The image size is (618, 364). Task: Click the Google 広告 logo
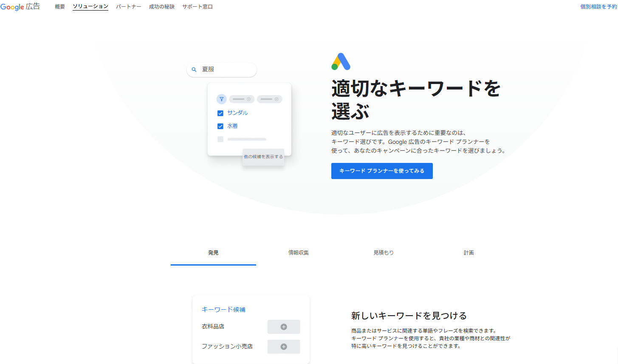click(x=20, y=7)
